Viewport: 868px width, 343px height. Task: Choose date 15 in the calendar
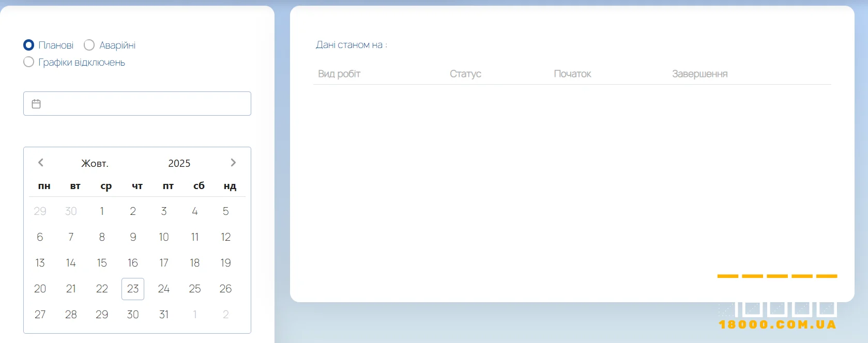[102, 263]
